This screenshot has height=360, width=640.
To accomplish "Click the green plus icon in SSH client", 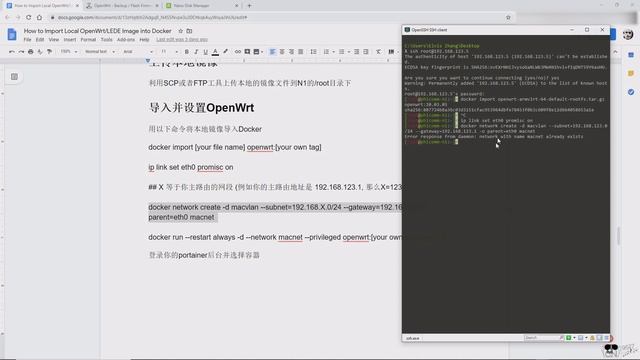I will point(569,338).
